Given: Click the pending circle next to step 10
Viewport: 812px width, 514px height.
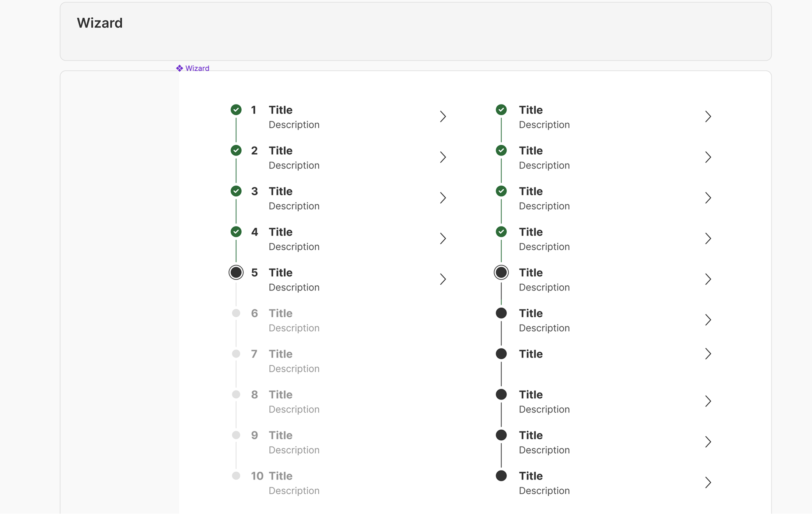Looking at the screenshot, I should coord(236,476).
